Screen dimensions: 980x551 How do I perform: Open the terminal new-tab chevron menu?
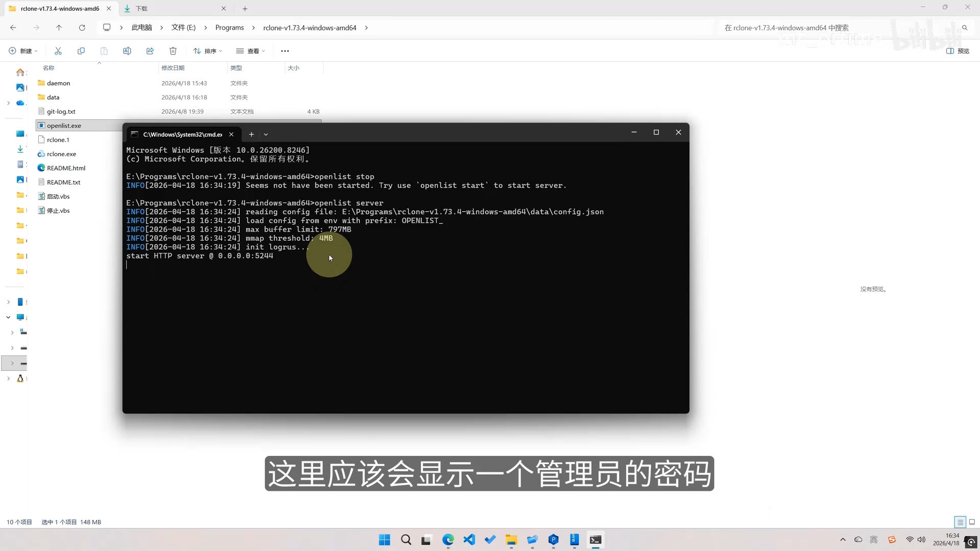[266, 134]
